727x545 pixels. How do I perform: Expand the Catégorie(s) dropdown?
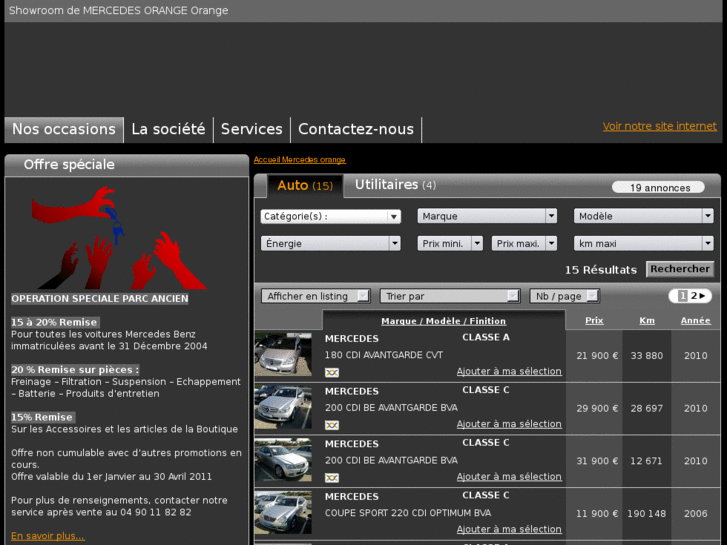(x=330, y=216)
